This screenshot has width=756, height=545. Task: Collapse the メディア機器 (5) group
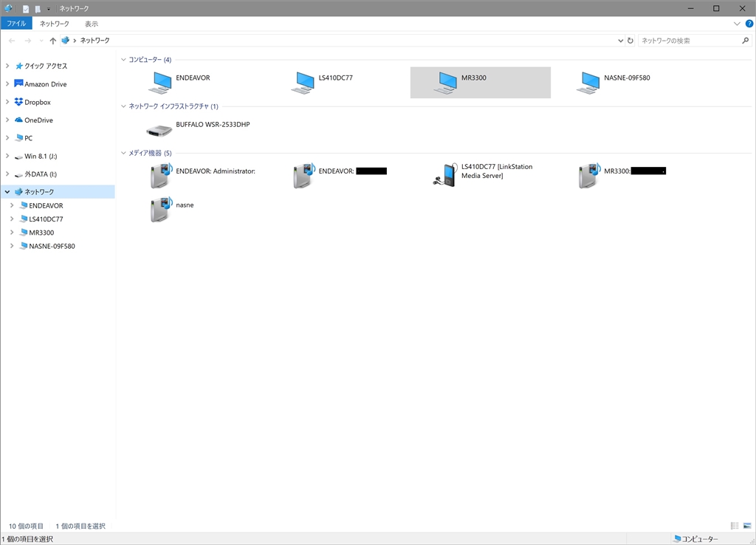[123, 153]
